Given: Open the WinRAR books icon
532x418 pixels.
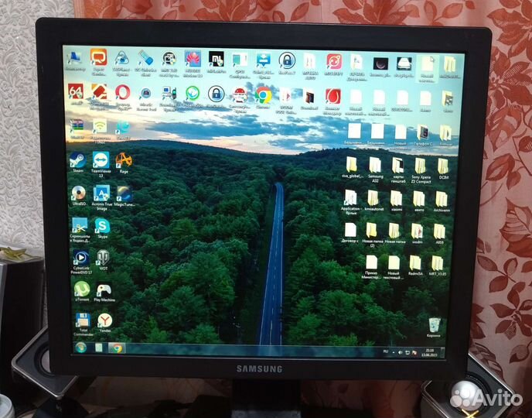Looking at the screenshot, I should [x=77, y=128].
